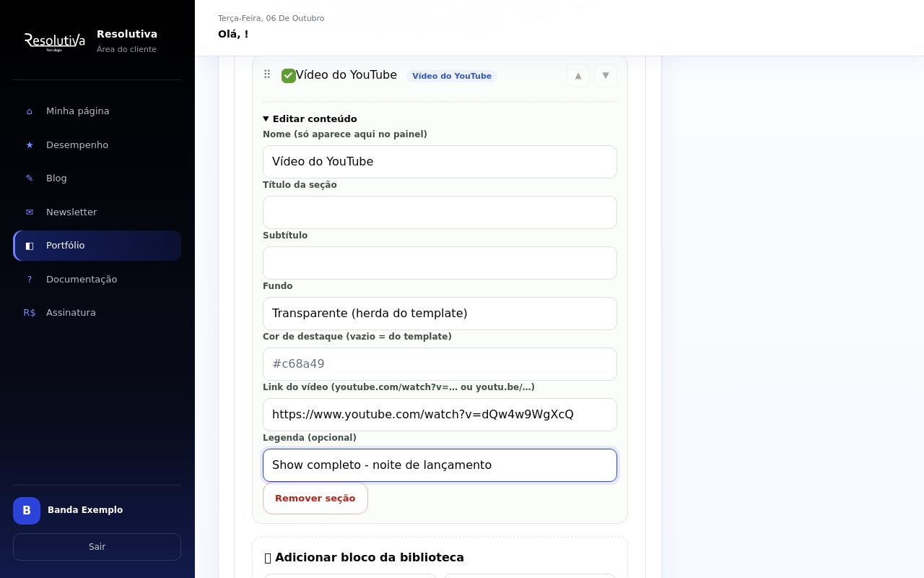Image resolution: width=924 pixels, height=578 pixels.
Task: Move Vídeo do YouTube block up
Action: click(578, 75)
